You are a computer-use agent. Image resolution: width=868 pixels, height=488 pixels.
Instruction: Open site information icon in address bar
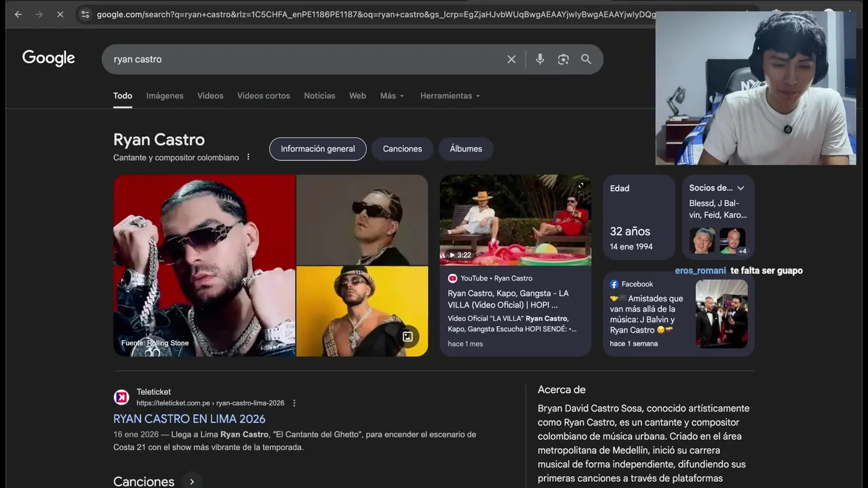[85, 14]
